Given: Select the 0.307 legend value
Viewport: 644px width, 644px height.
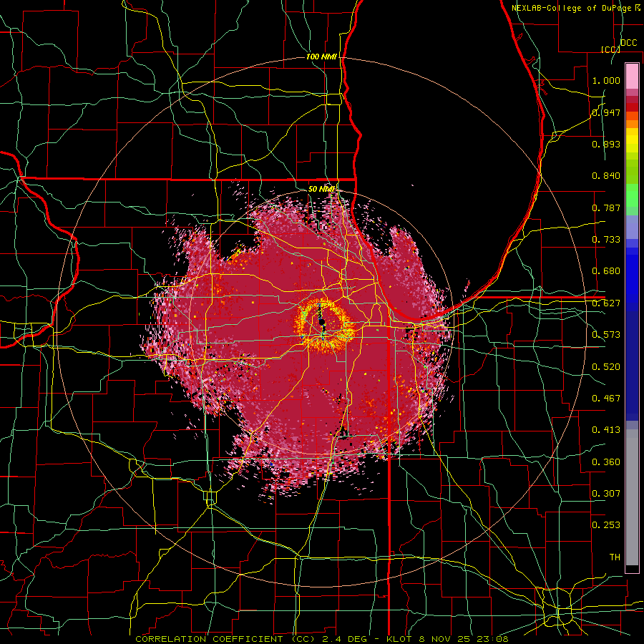Looking at the screenshot, I should pyautogui.click(x=606, y=494).
